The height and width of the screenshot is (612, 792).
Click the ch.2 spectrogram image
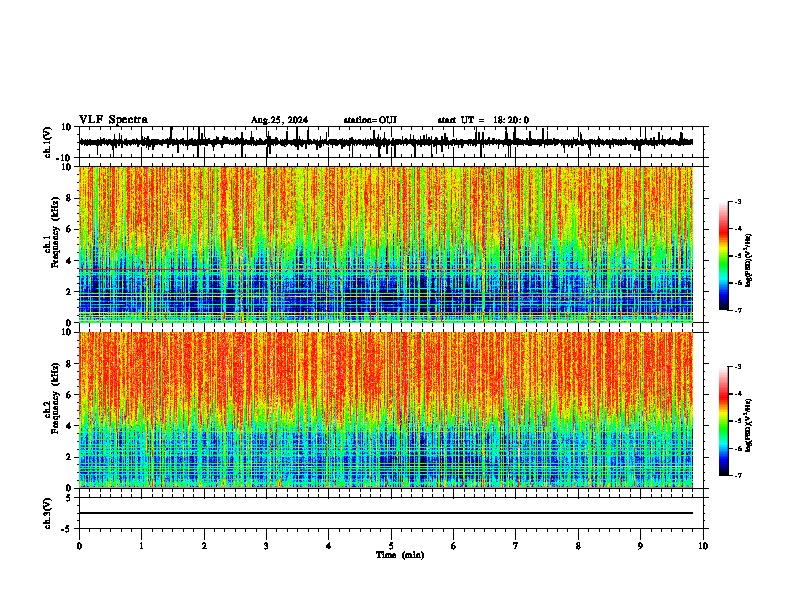pos(385,410)
